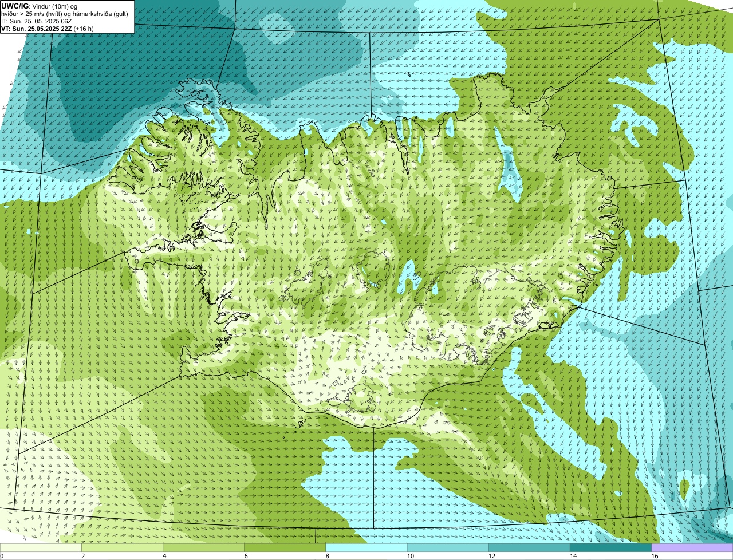Viewport: 733px width, 560px height.
Task: Click the light green 2–4 m/s legend segment
Action: (122, 547)
